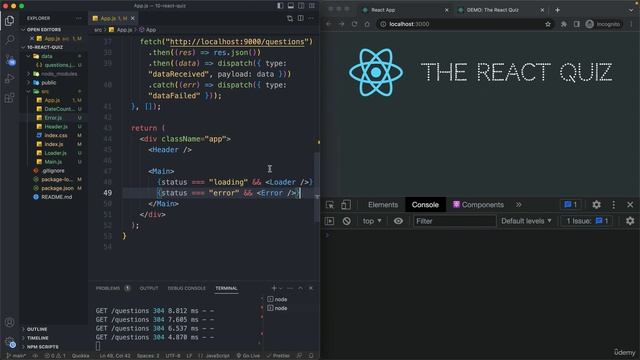640x360 pixels.
Task: Toggle the Chrome side panel icon
Action: (576, 24)
